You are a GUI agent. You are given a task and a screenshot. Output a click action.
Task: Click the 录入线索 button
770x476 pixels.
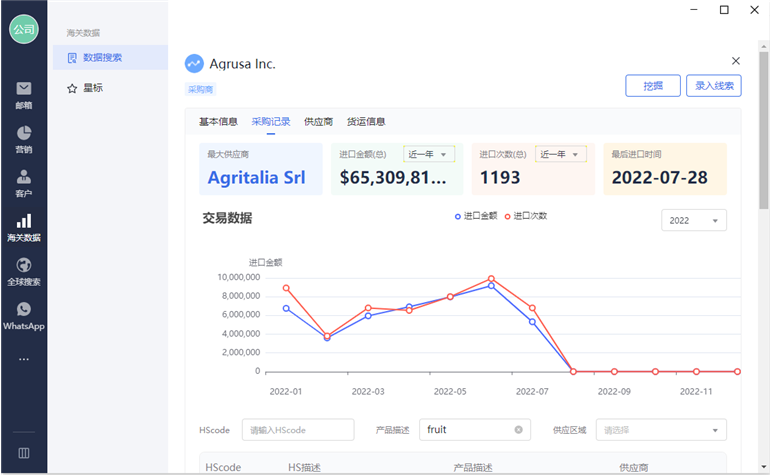pyautogui.click(x=714, y=86)
